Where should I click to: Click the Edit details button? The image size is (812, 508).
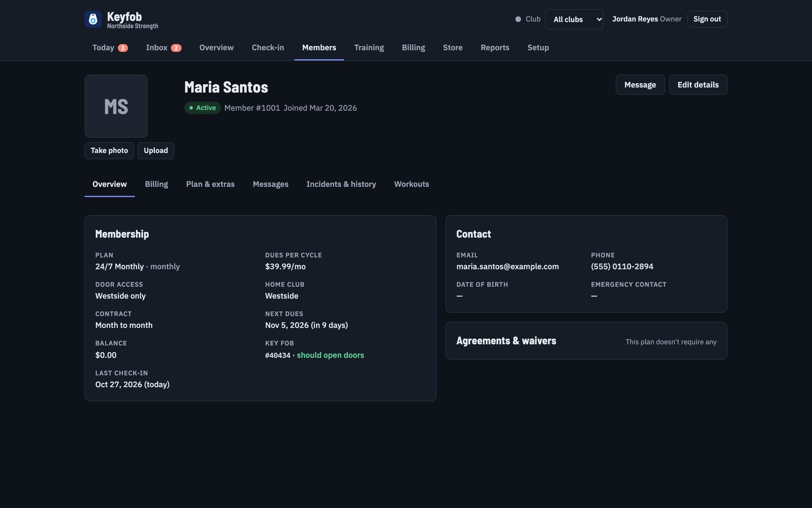coord(698,85)
